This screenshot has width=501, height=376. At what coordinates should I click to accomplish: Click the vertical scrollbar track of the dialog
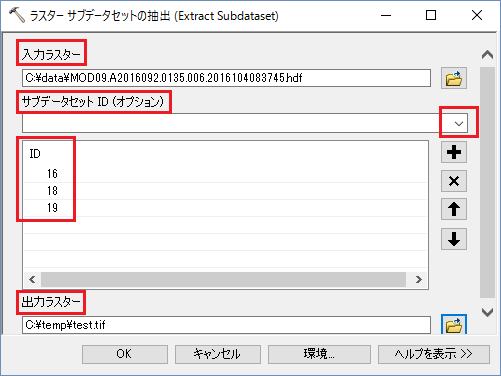pos(487,182)
